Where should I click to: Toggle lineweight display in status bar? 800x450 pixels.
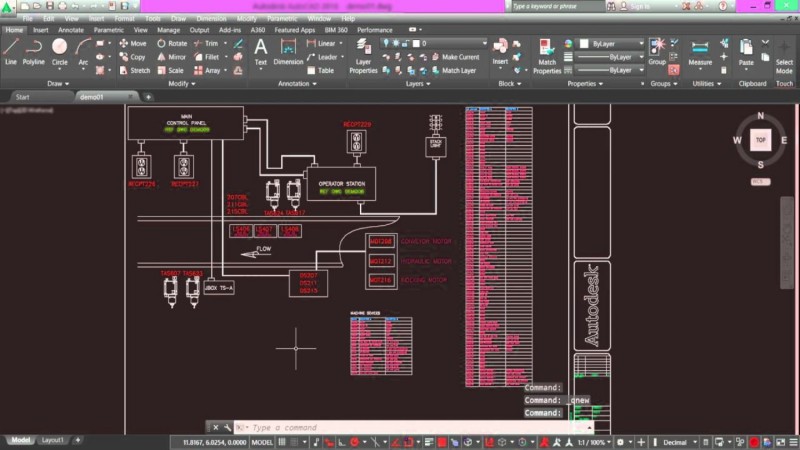point(429,442)
